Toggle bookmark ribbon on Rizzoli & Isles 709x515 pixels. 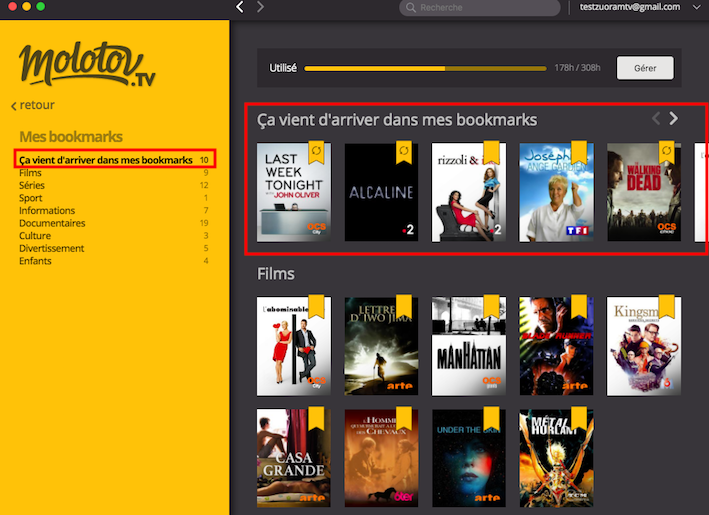(x=492, y=152)
